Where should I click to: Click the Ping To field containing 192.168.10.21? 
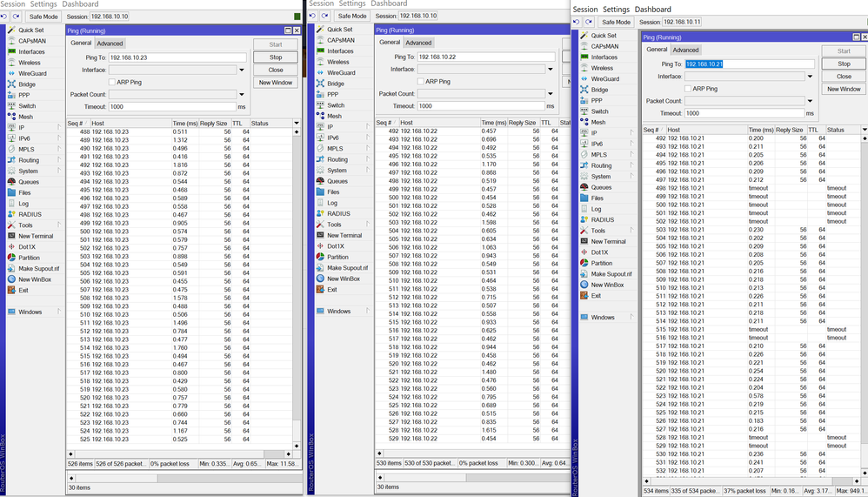point(748,64)
